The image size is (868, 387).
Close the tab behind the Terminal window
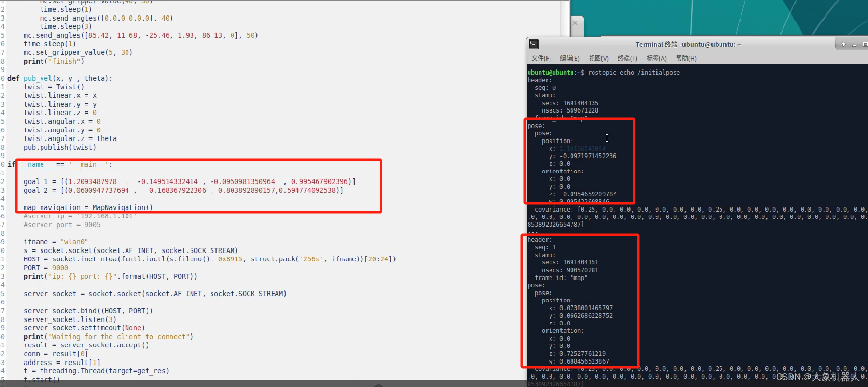(575, 23)
